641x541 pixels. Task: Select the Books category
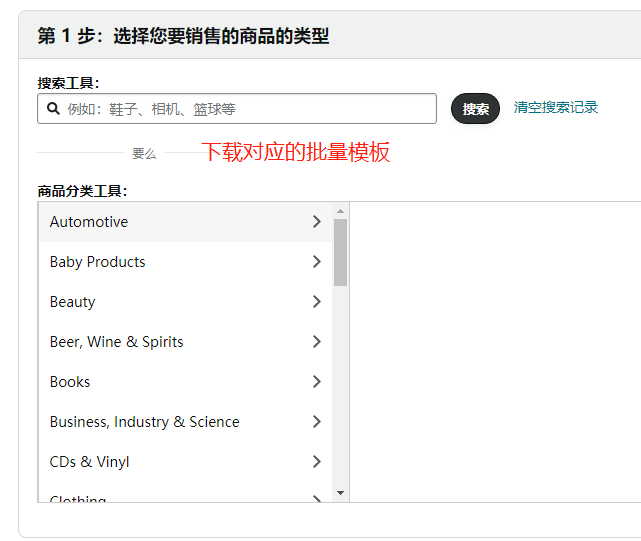(70, 382)
